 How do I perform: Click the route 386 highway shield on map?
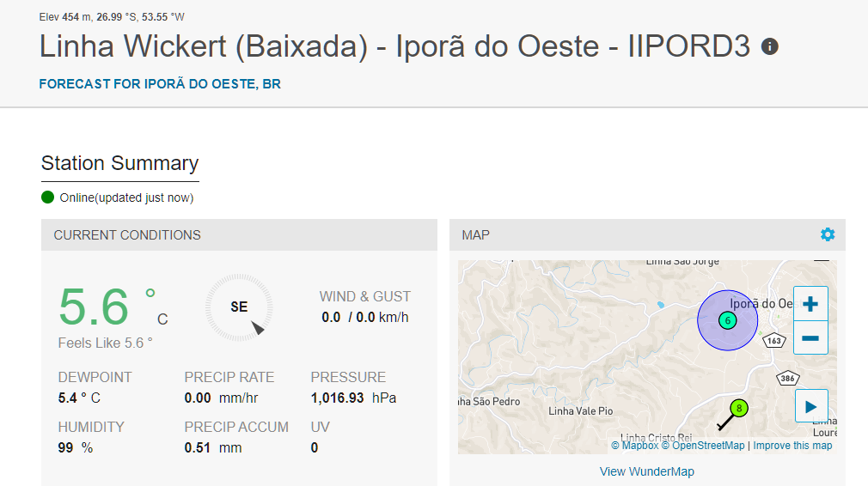pos(788,378)
